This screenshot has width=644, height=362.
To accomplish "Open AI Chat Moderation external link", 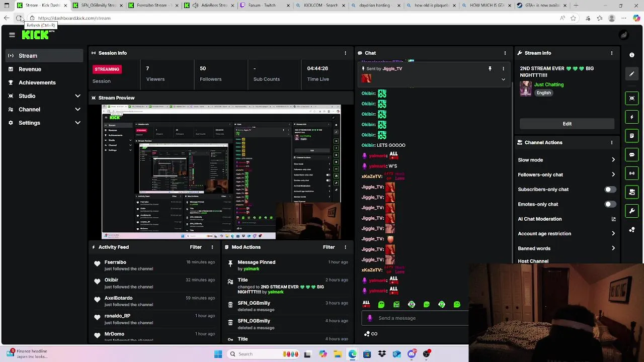I will coord(613,219).
